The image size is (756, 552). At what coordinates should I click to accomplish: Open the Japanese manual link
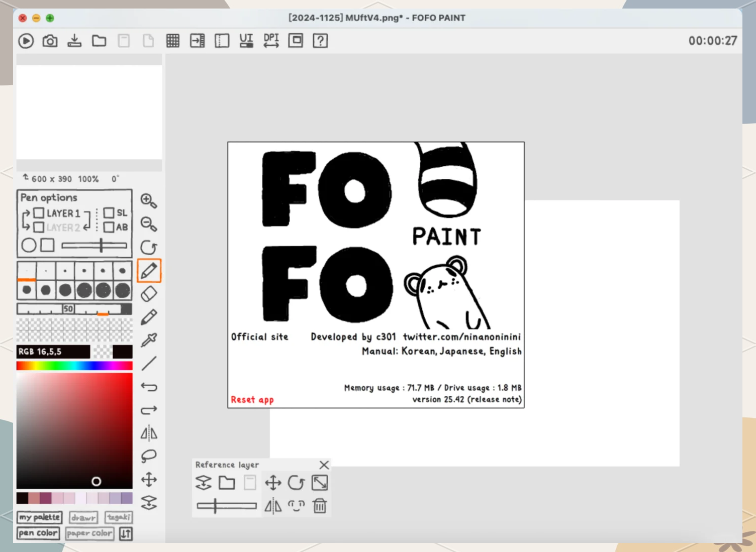pos(462,351)
